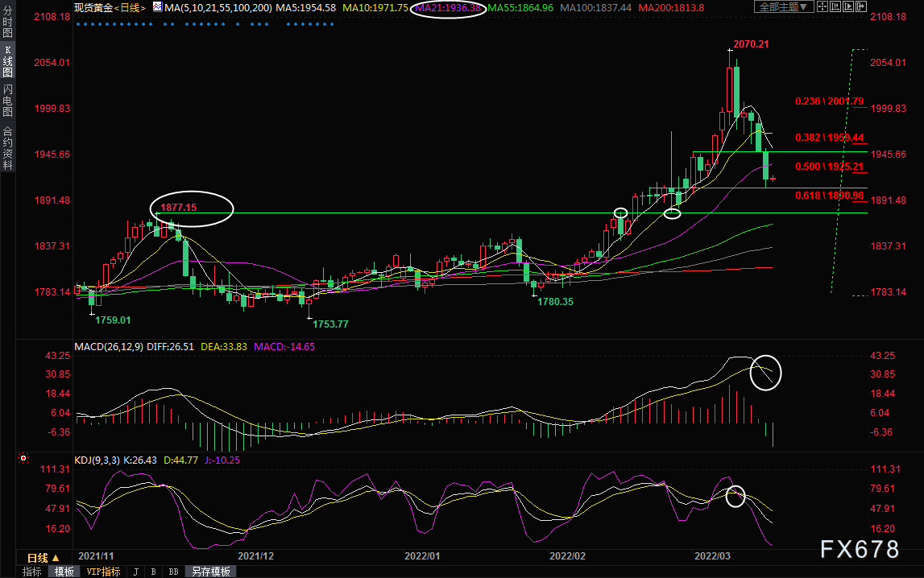Select the crosshair cursor tool icon

(822, 7)
